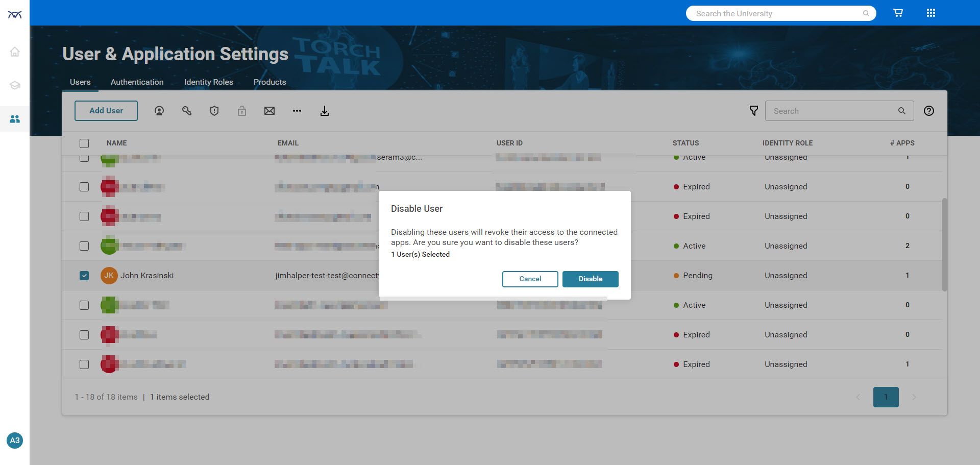Click the Disable button in dialog
Screen dimensions: 980x465
coord(590,279)
